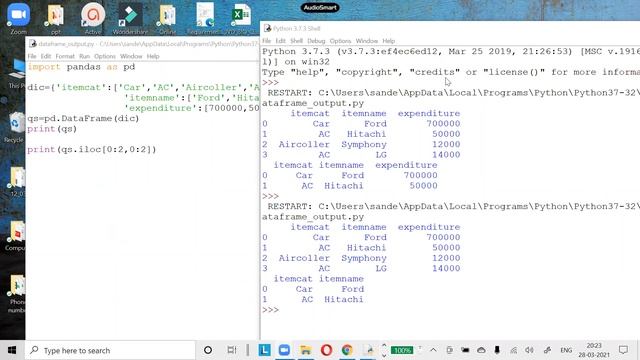
Task: Launch Opera browser from taskbar
Action: point(326,350)
